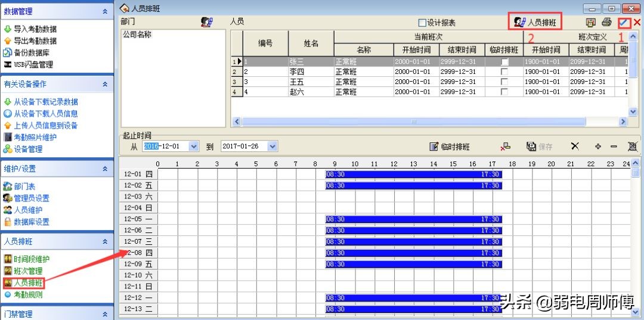The image size is (644, 320).
Task: Tick the 设计报表 checkbox
Action: [422, 23]
